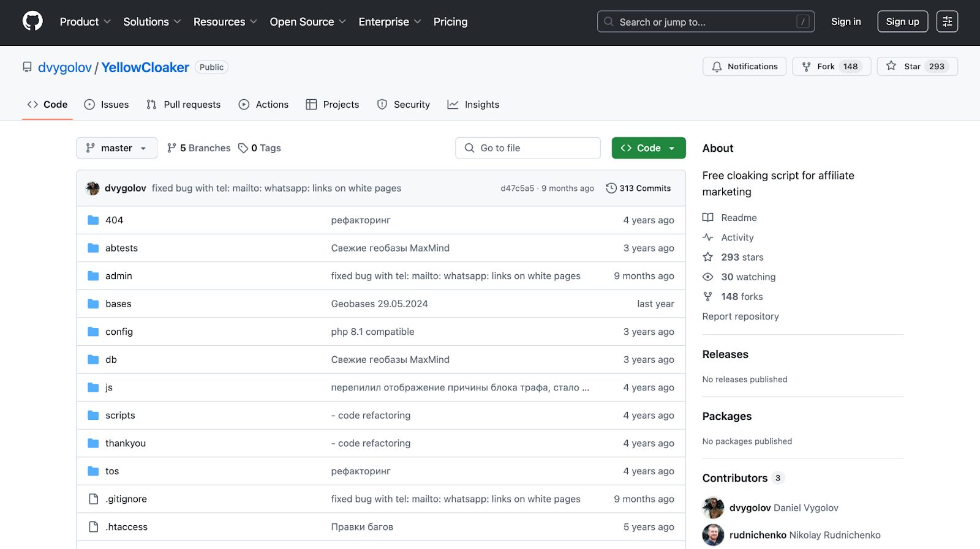Image resolution: width=980 pixels, height=549 pixels.
Task: Switch to the Issues tab
Action: pos(107,105)
